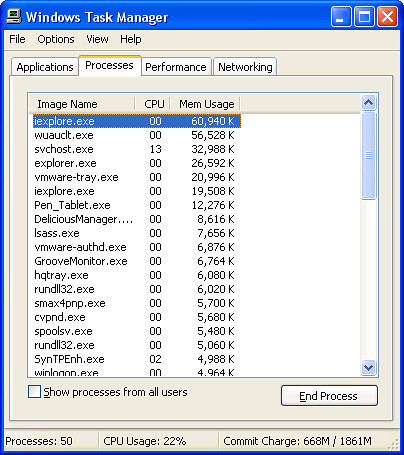Screen dimensions: 404x455
Task: Click the End Process button
Action: click(x=329, y=396)
